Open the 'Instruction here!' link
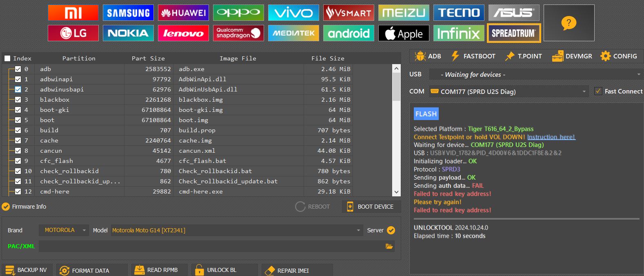 point(551,137)
